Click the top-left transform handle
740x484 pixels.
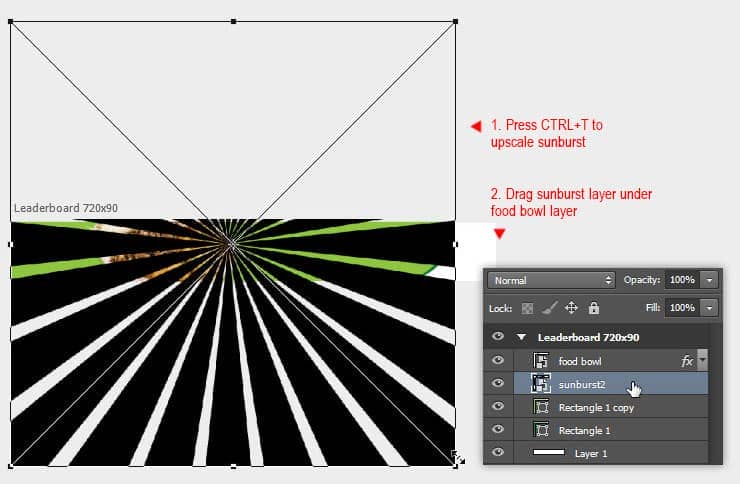coord(11,21)
